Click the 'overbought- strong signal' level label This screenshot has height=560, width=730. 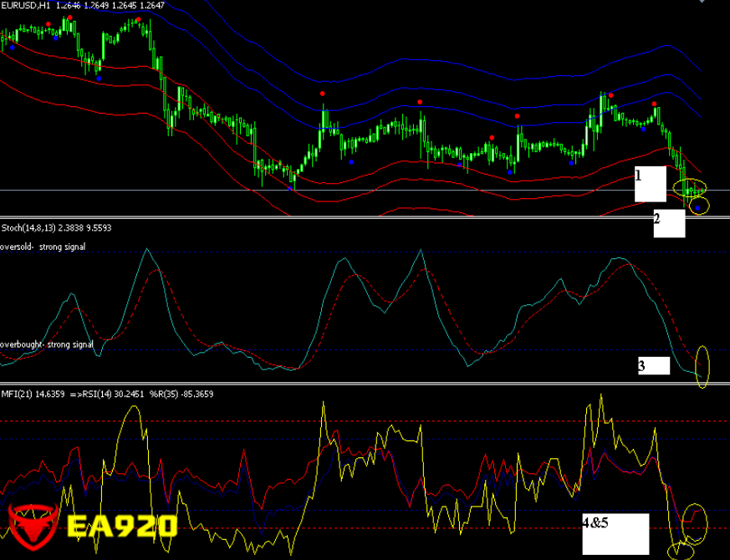(x=47, y=344)
